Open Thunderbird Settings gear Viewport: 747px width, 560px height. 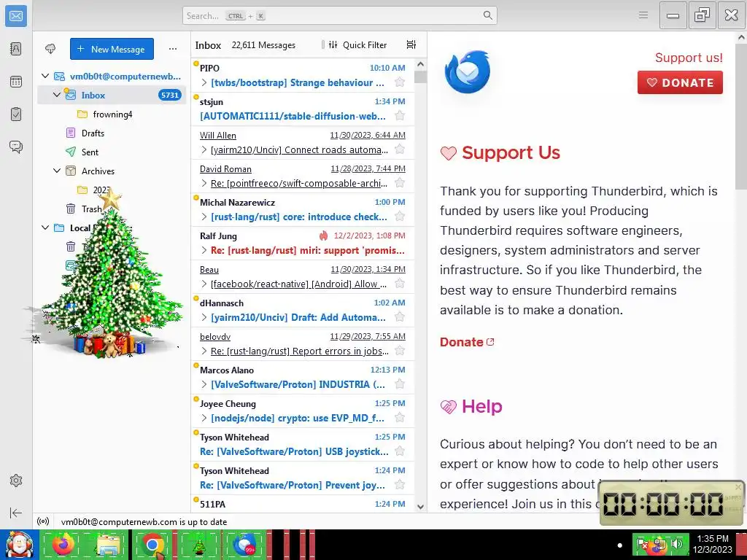(16, 481)
